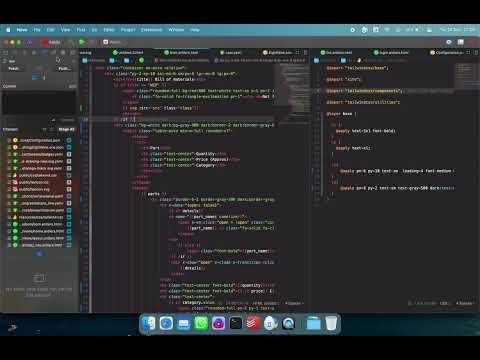Click the right editor minimap

pyautogui.click(x=466, y=75)
